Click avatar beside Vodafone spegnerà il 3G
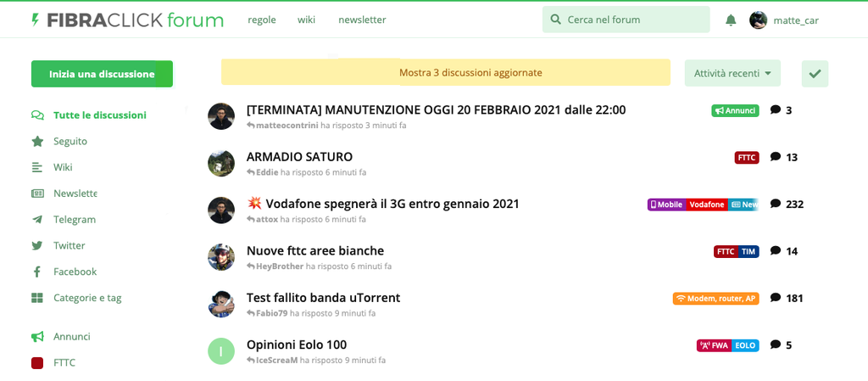The width and height of the screenshot is (868, 381). (221, 210)
